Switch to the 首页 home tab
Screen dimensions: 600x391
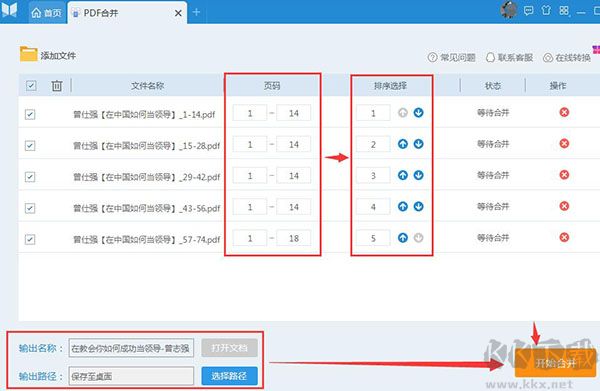[47, 13]
